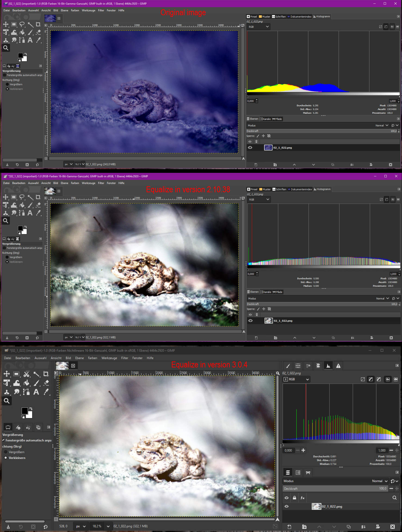This screenshot has width=402, height=532.
Task: Open Filter menu in GIMP 3.0.4 window
Action: pos(124,358)
